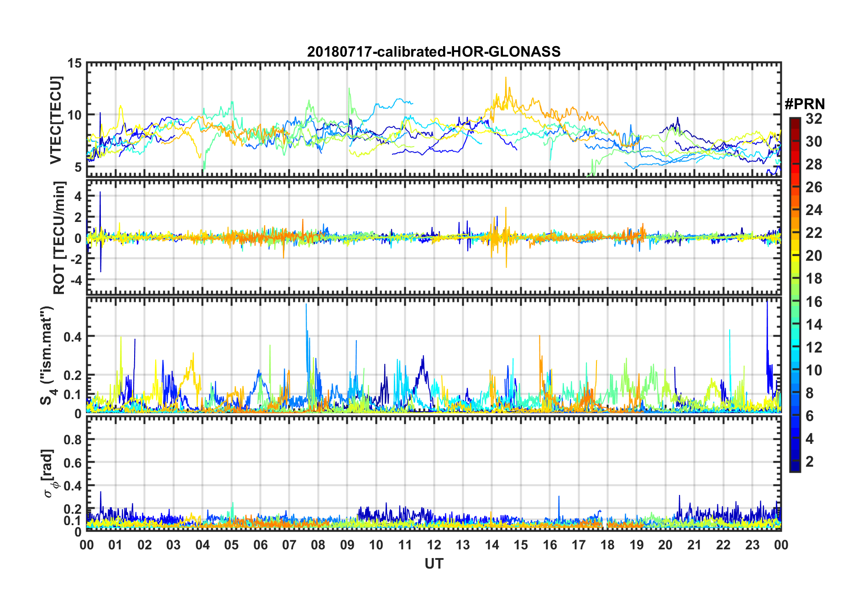Click the ROT axis tick label -4
This screenshot has width=868, height=590.
tap(76, 279)
